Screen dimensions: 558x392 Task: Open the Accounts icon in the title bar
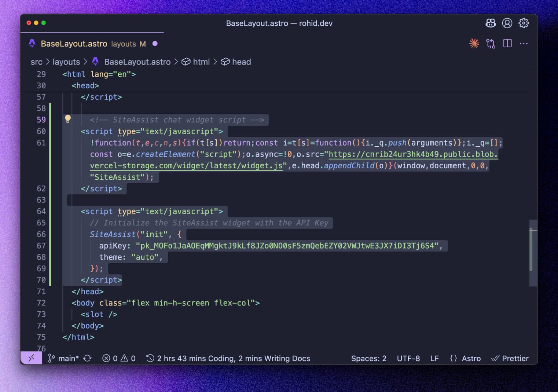pos(507,23)
